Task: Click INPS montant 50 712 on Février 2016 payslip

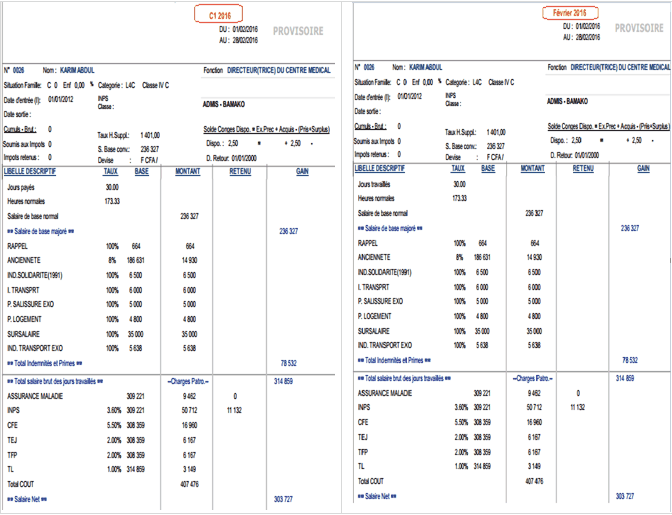Action: tap(534, 407)
